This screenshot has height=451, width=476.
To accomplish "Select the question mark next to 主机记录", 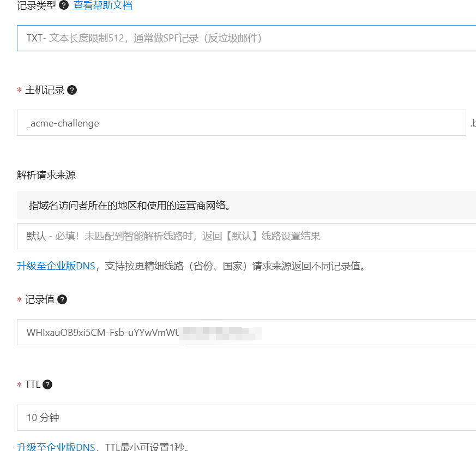I will click(x=71, y=90).
